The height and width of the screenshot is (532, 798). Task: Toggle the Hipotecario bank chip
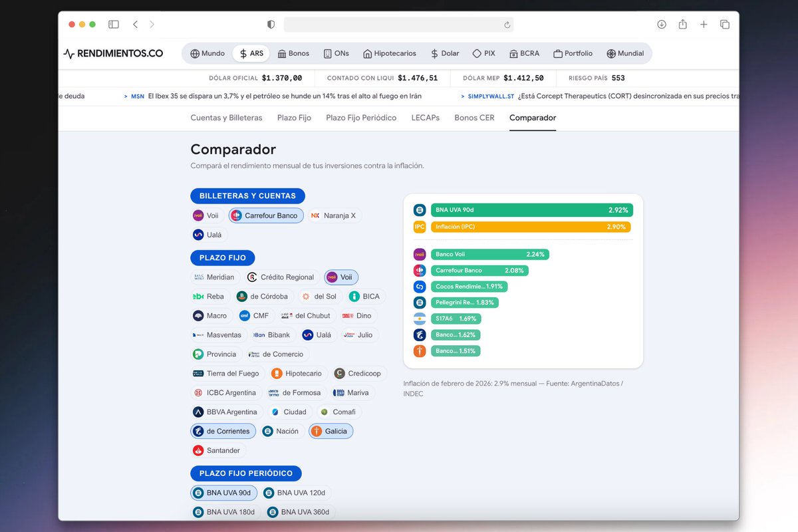coord(297,374)
